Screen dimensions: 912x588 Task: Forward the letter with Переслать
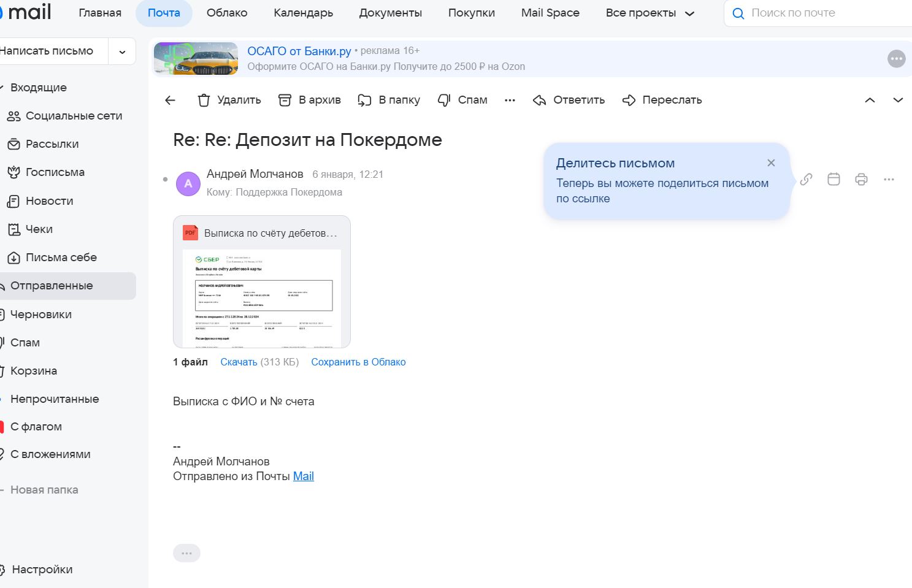click(x=662, y=100)
